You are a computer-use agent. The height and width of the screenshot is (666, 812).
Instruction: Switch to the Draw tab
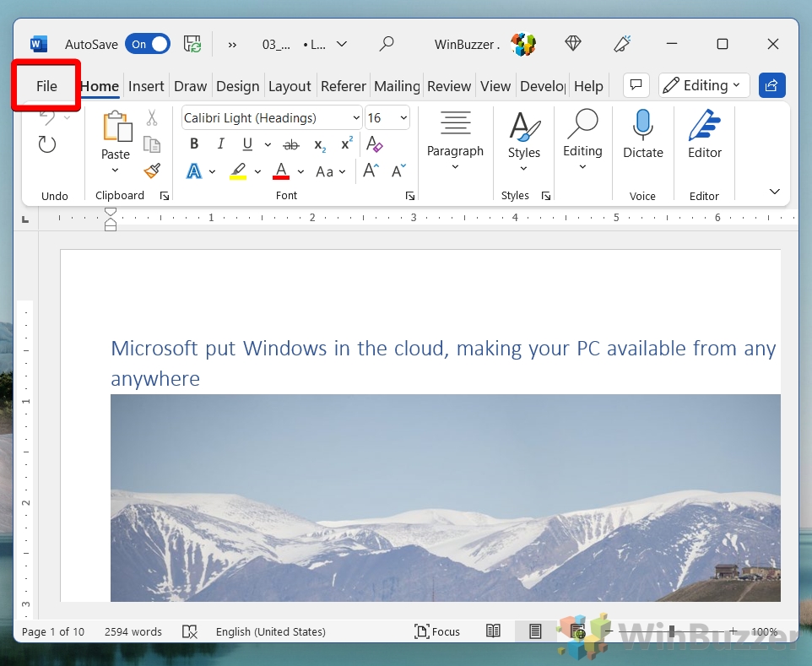point(190,86)
